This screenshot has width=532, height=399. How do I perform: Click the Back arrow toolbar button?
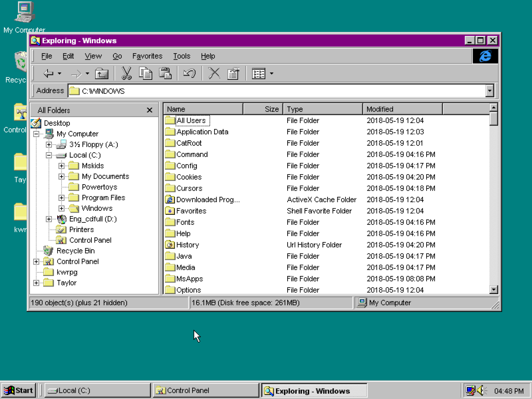(48, 73)
